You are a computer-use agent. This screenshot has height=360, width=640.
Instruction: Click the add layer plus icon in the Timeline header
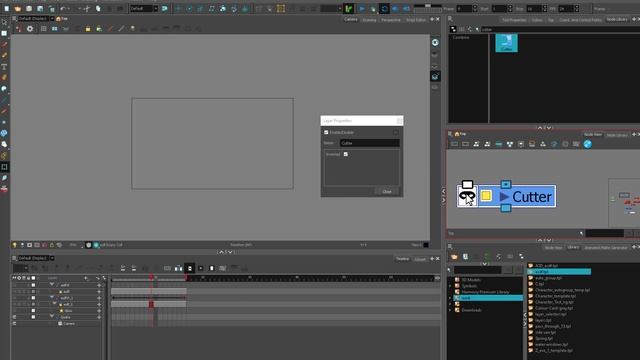[x=86, y=278]
